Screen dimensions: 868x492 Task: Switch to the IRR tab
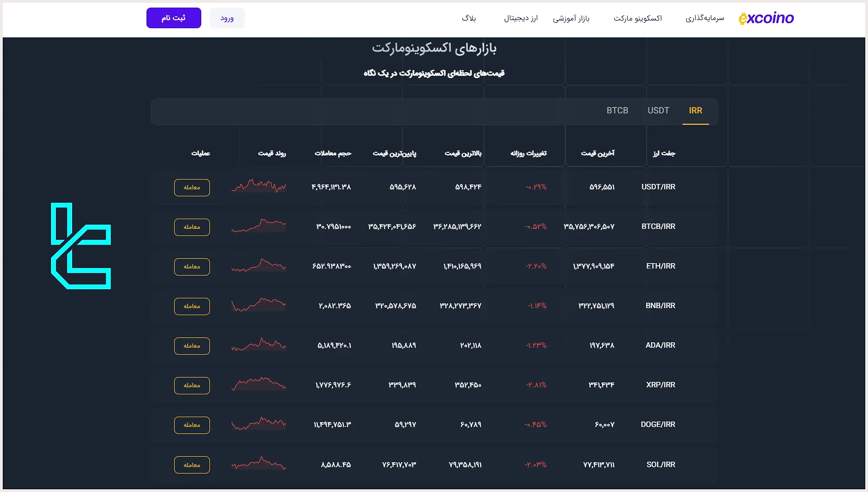click(695, 111)
